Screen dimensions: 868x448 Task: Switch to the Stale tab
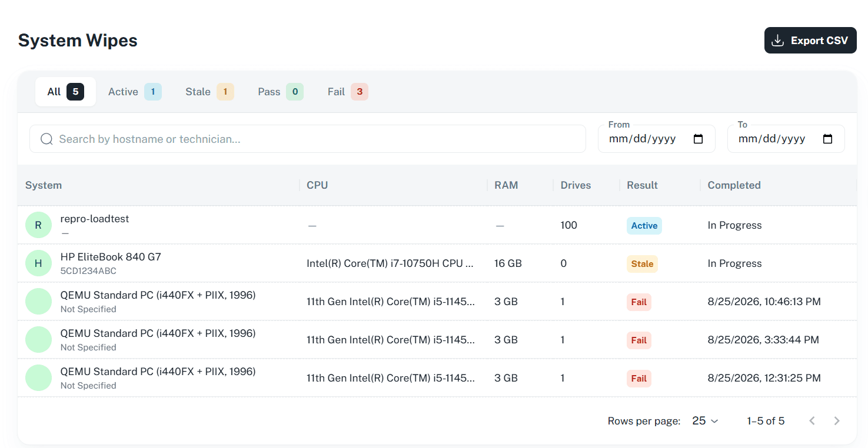pyautogui.click(x=209, y=92)
